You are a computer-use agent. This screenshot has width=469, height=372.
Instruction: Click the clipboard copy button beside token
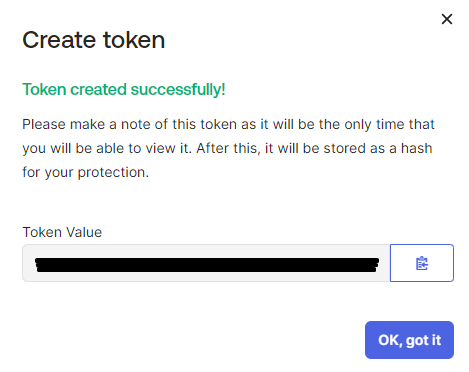[422, 263]
